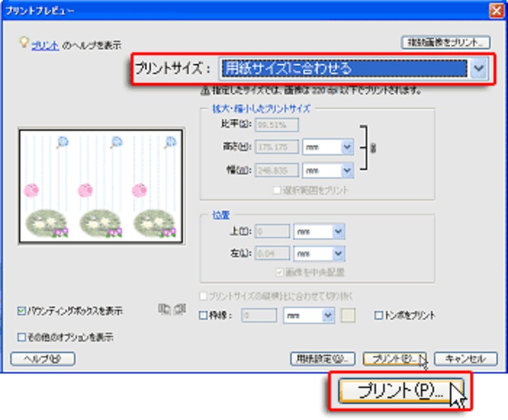The height and width of the screenshot is (420, 508).
Task: Click the キャンセル button
Action: pos(465,359)
